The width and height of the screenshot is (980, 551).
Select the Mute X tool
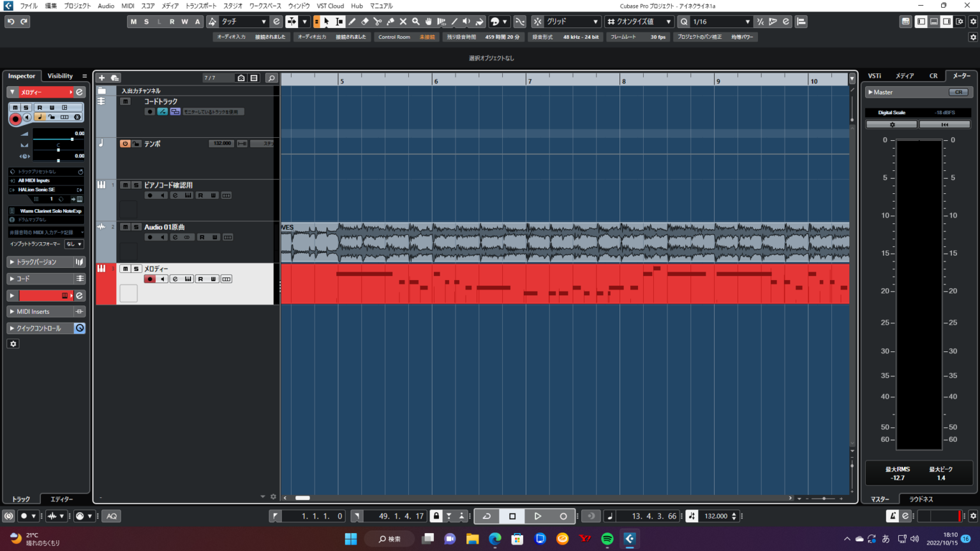[x=403, y=22]
